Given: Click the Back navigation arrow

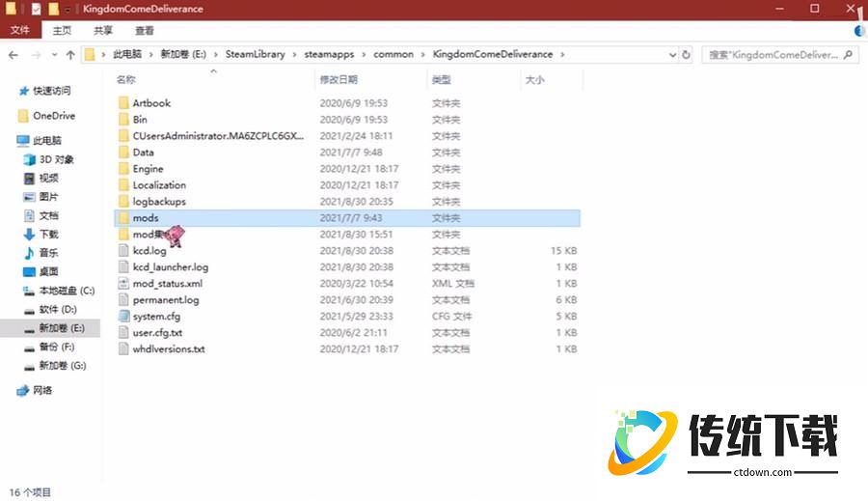Looking at the screenshot, I should click(14, 55).
